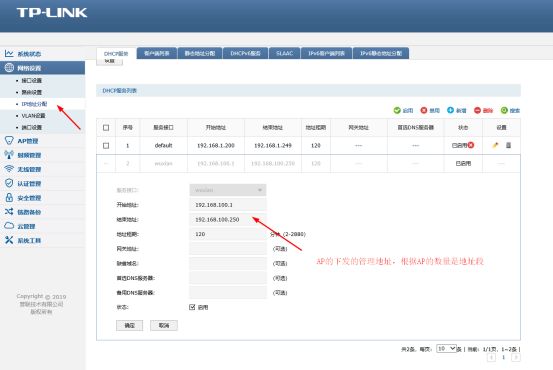This screenshot has height=370, width=553.
Task: Switch to the 静态地址分配 tab
Action: 200,53
